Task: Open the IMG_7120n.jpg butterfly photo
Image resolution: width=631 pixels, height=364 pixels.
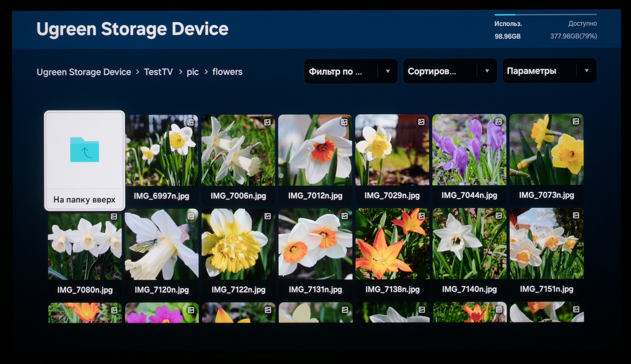Action: point(162,244)
